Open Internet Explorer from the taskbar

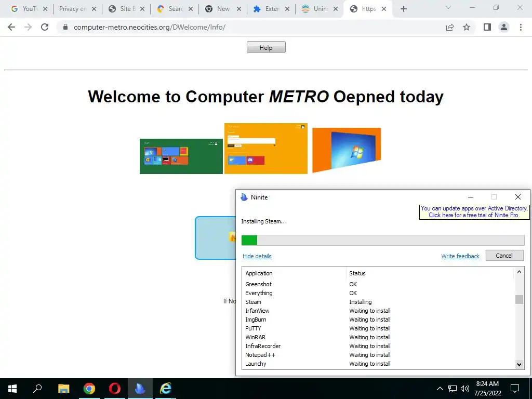click(166, 389)
